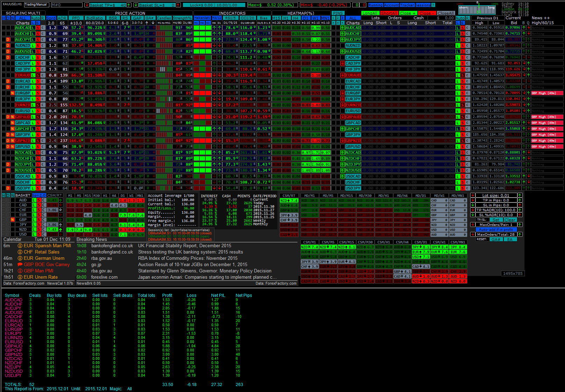Click the TP/SL Clear button
The width and height of the screenshot is (565, 392).
click(x=510, y=220)
